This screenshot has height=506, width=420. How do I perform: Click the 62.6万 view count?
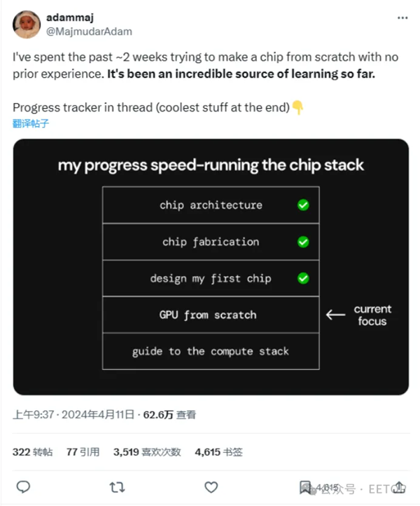pyautogui.click(x=158, y=415)
